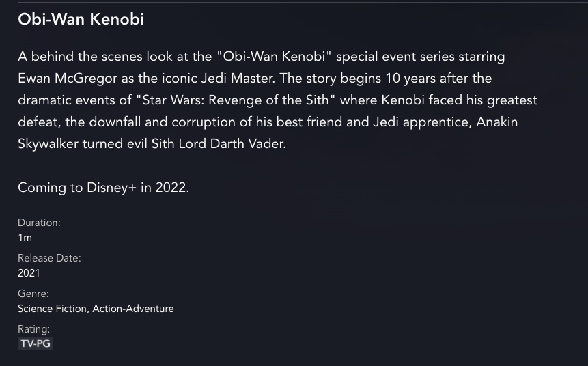This screenshot has width=588, height=366.
Task: Click the Coming to Disney+ in 2022 line
Action: pyautogui.click(x=103, y=187)
